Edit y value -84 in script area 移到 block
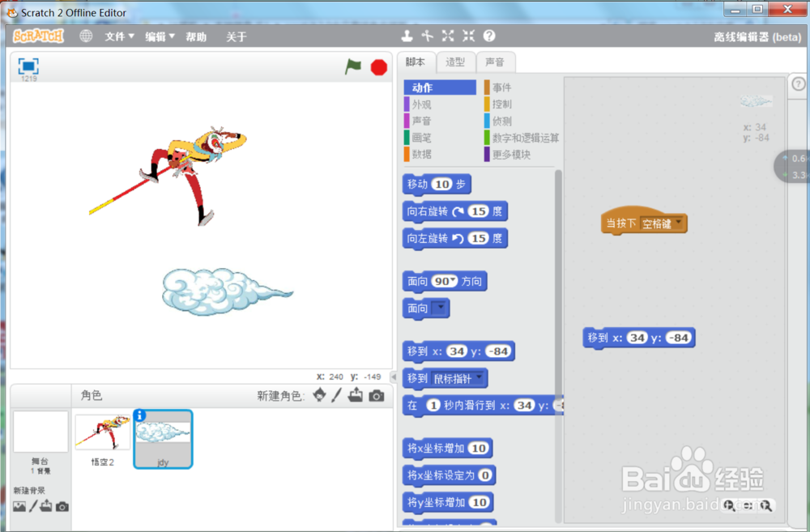This screenshot has width=810, height=532. tap(678, 338)
